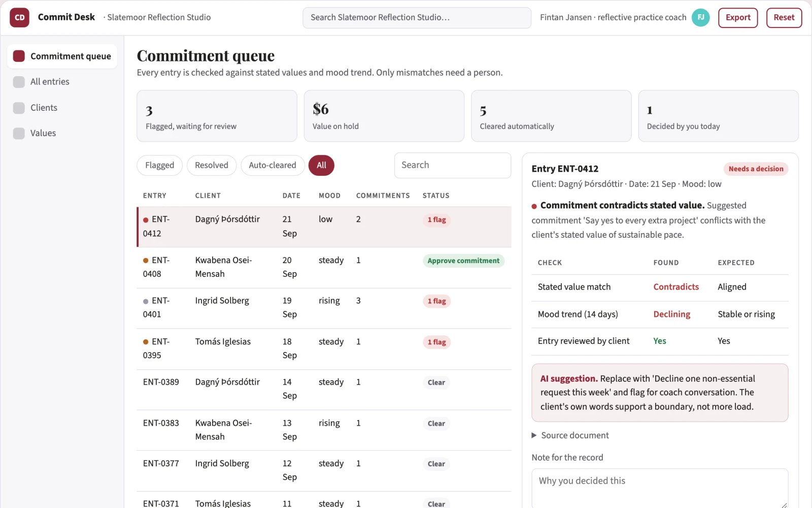
Task: Open the FJ user avatar
Action: click(700, 17)
